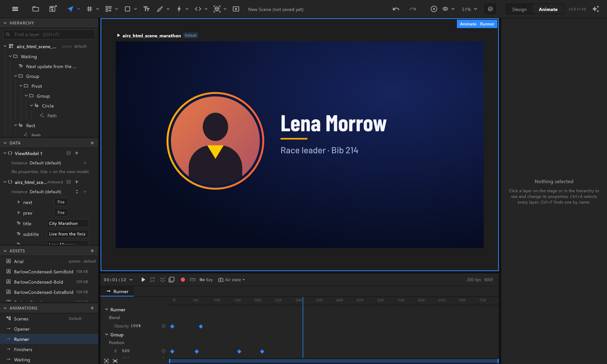Image resolution: width=607 pixels, height=364 pixels.
Task: Open the 51% zoom dropdown
Action: point(469,9)
